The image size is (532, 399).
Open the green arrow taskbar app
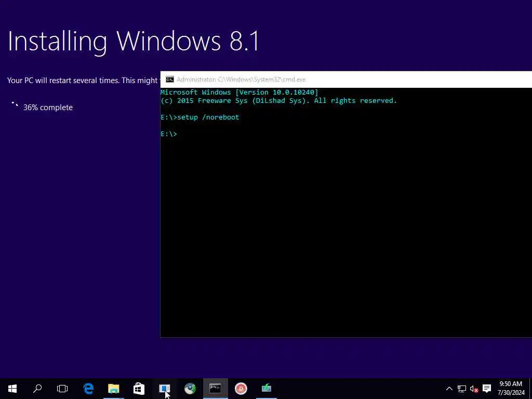[x=267, y=389]
